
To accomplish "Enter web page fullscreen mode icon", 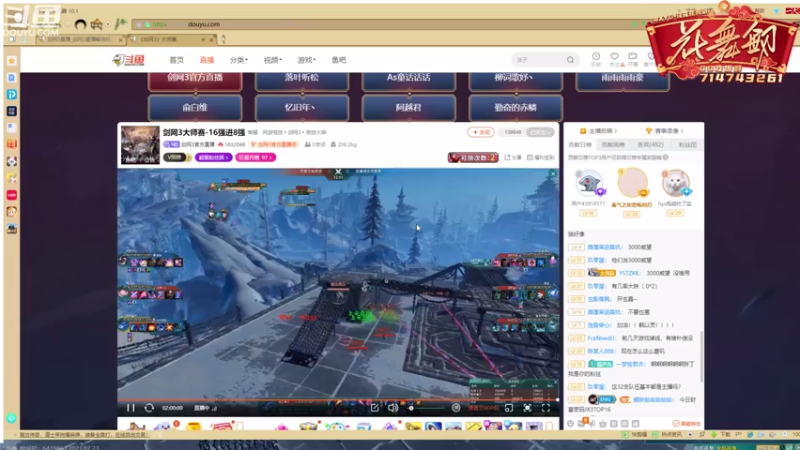I will [x=527, y=408].
